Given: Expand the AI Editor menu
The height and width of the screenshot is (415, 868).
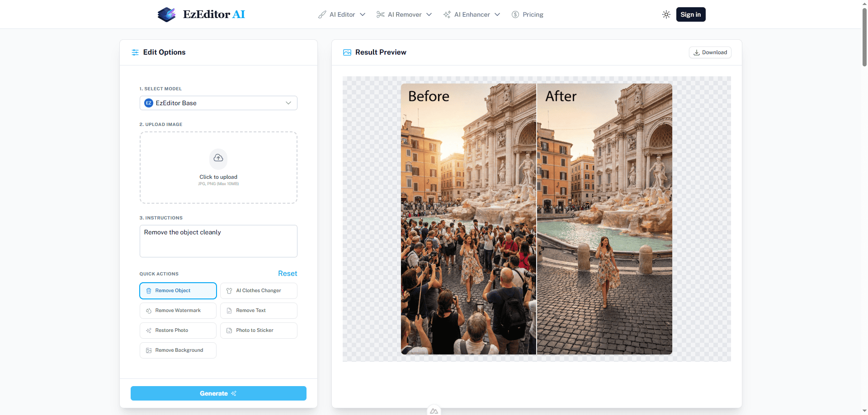Looking at the screenshot, I should 342,14.
